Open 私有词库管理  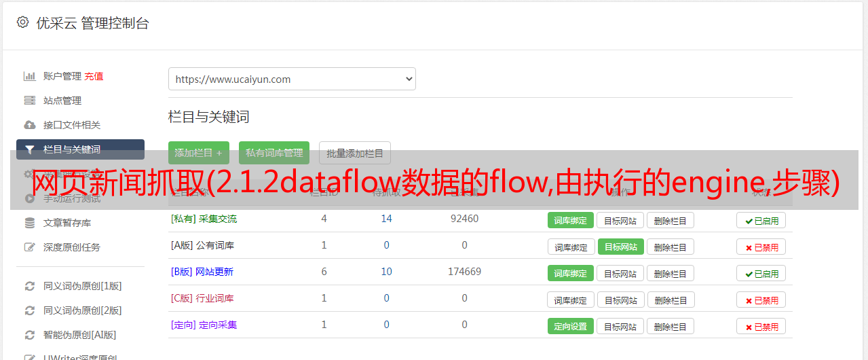pos(274,153)
